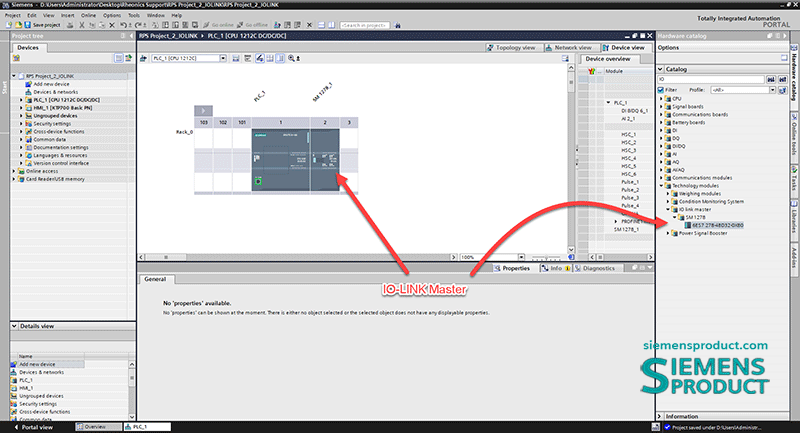The image size is (800, 433).
Task: Click the Accessible devices icon
Action: [x=277, y=25]
